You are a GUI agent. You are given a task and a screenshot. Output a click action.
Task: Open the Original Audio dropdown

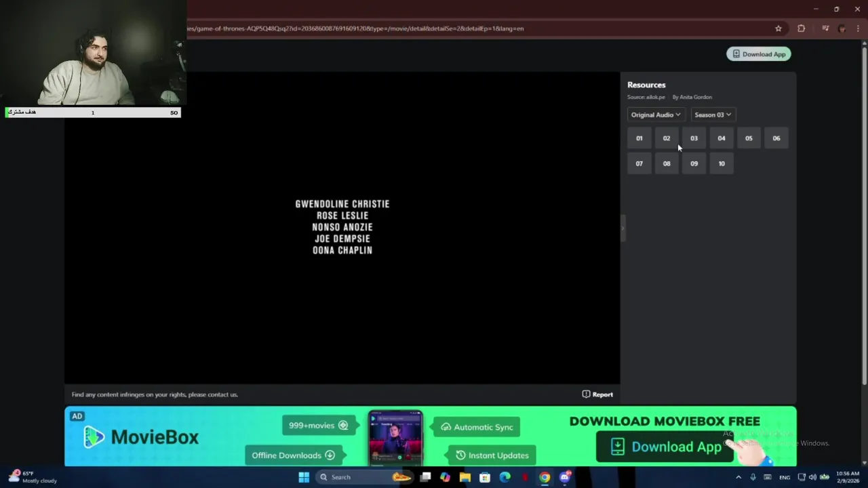tap(656, 115)
